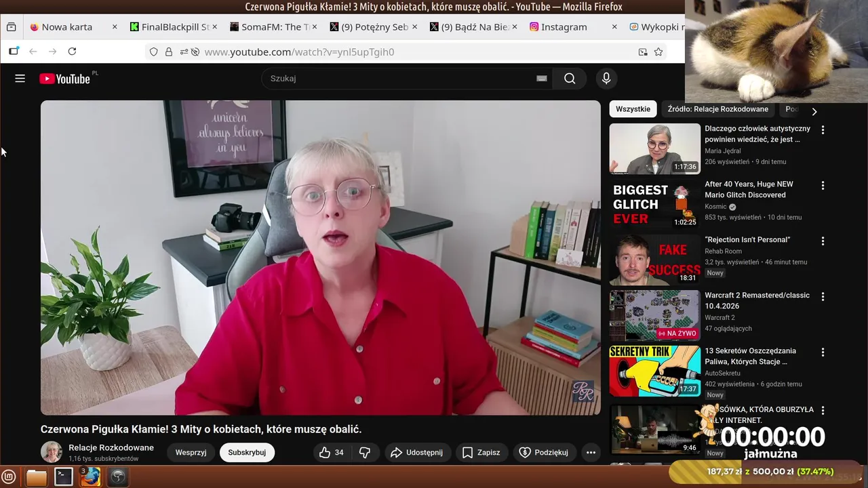Open "After 40 Years, Huge NEW Mario Glitch" title
Viewport: 868px width, 488px height.
[749, 189]
